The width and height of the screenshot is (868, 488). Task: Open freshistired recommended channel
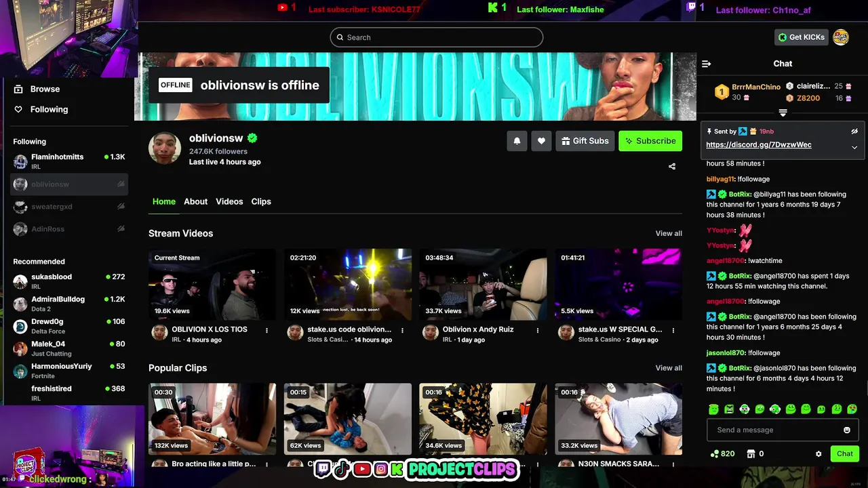(x=69, y=393)
